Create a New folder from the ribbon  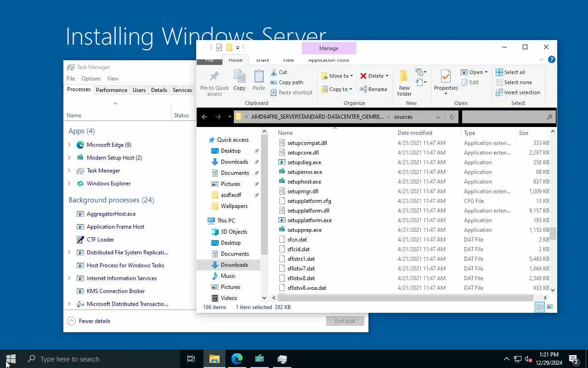click(404, 83)
